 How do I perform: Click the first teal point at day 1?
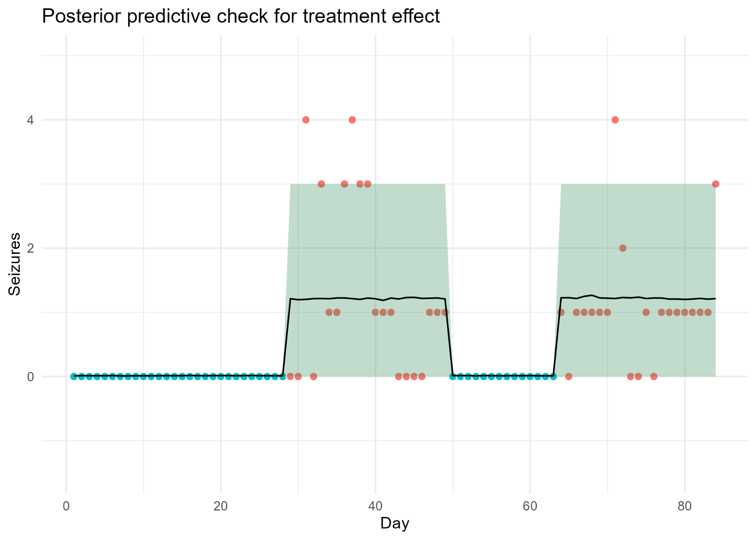click(x=74, y=377)
